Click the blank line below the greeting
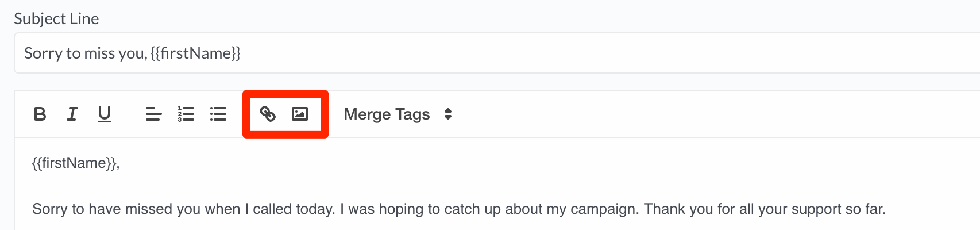 tap(497, 186)
